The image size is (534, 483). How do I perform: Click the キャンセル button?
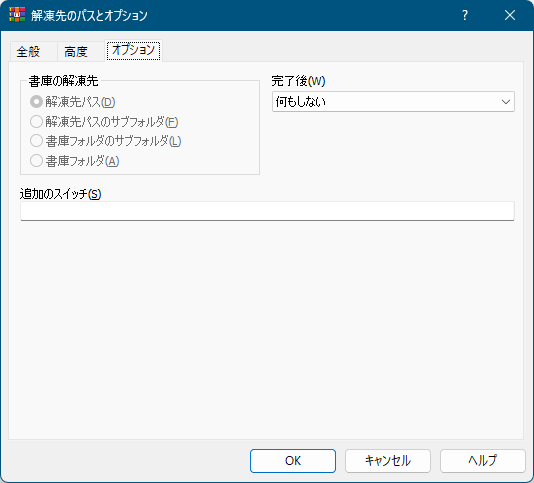pos(388,461)
